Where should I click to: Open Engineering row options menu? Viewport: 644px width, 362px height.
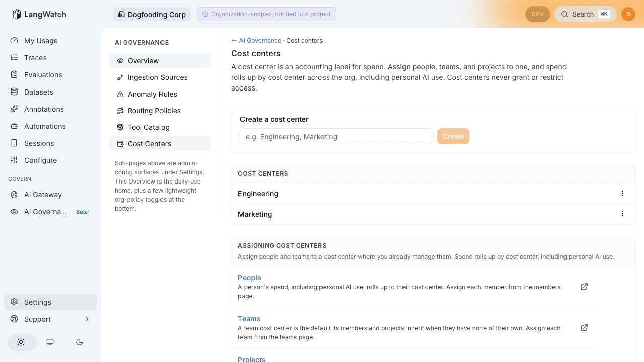[622, 193]
